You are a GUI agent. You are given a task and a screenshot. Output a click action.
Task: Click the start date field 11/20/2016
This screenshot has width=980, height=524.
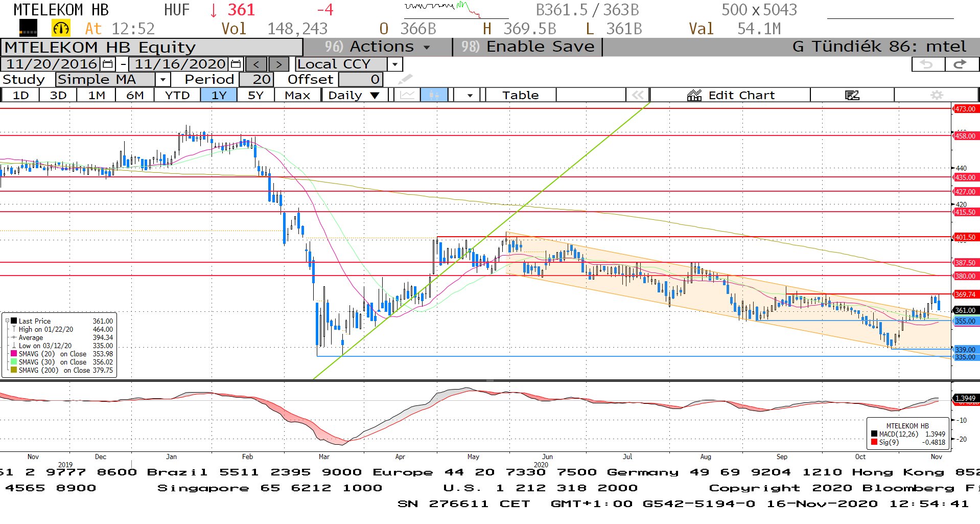tap(51, 64)
